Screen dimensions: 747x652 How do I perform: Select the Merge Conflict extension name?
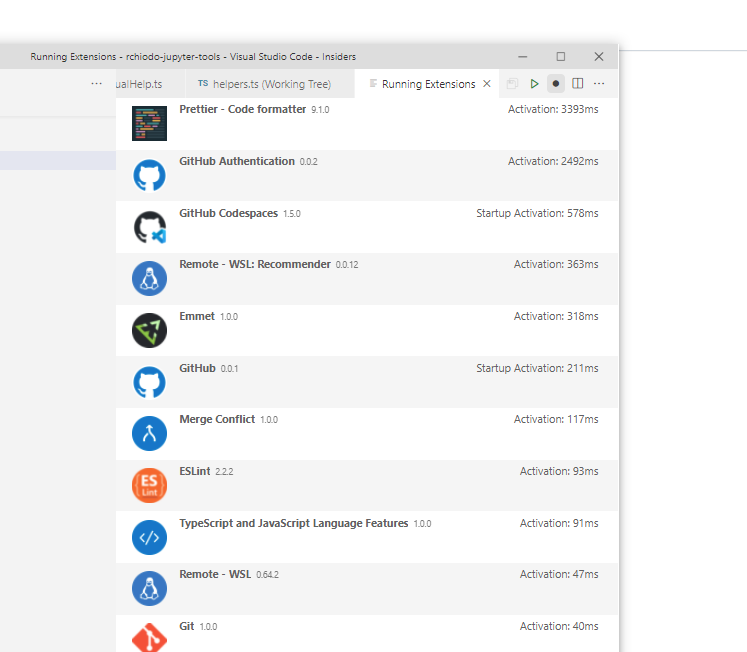217,419
